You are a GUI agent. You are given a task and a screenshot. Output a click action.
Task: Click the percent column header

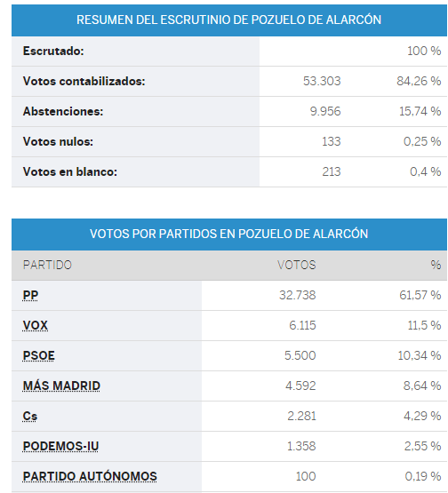[x=436, y=265]
